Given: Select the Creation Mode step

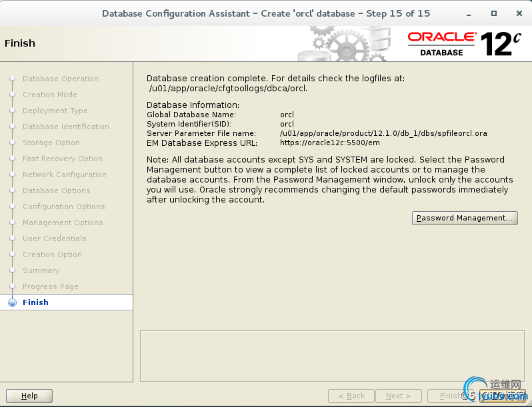Looking at the screenshot, I should pos(50,95).
